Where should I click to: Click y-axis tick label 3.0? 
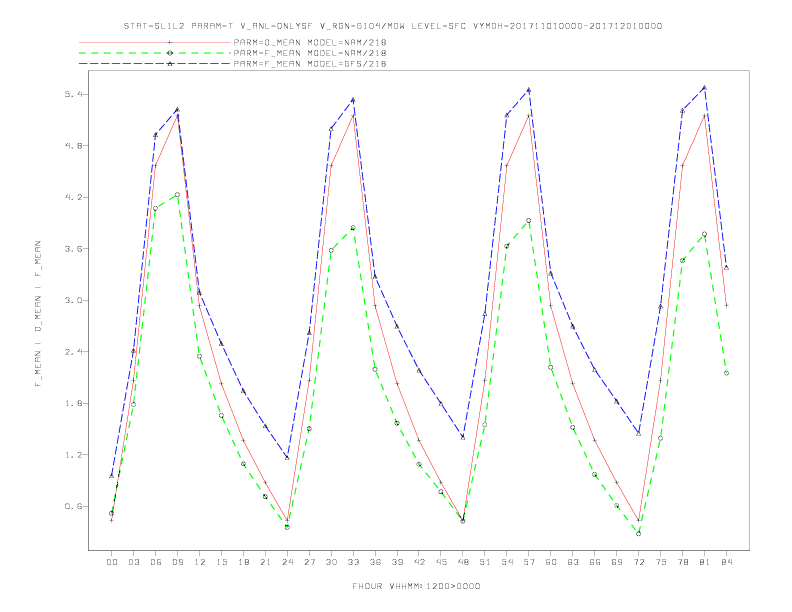pos(72,300)
